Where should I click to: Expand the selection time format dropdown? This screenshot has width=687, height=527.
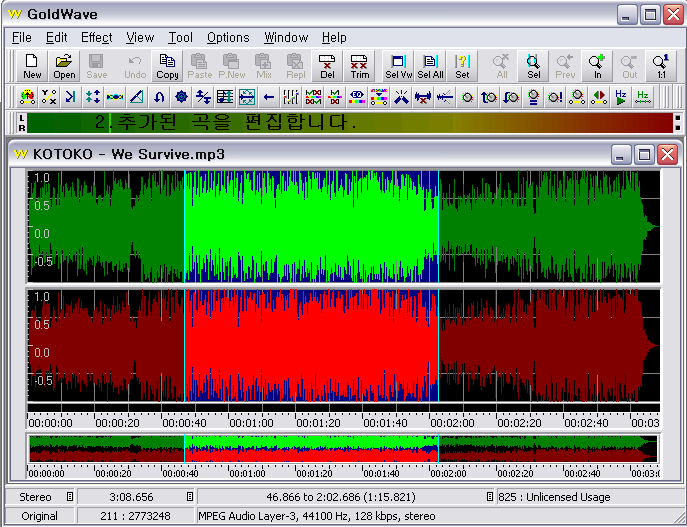[x=489, y=497]
